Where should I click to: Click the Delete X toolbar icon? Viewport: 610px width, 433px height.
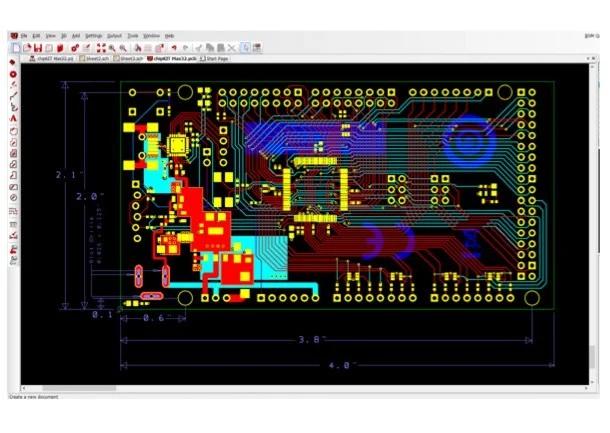232,48
